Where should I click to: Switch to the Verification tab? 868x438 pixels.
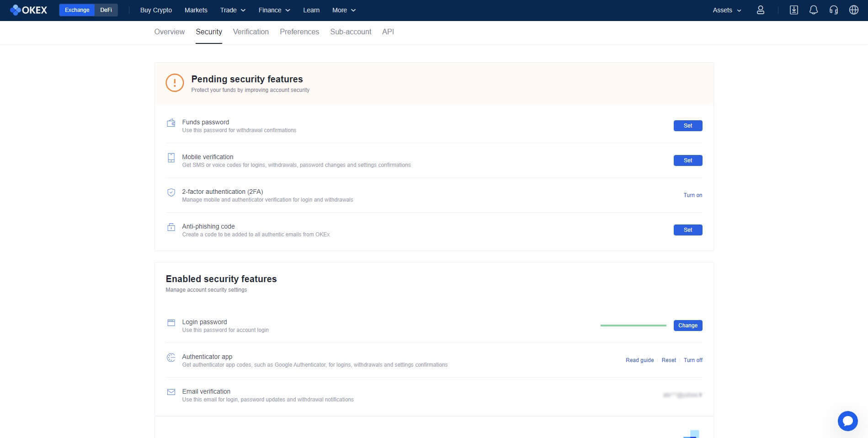250,32
